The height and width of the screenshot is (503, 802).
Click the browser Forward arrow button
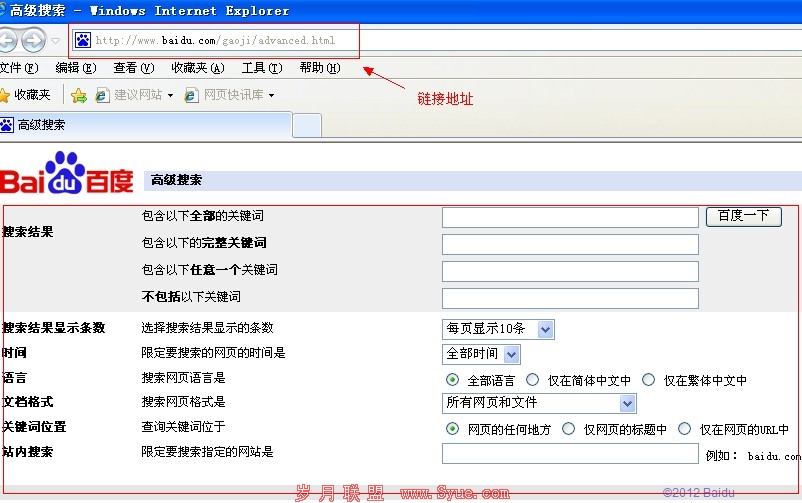(33, 41)
